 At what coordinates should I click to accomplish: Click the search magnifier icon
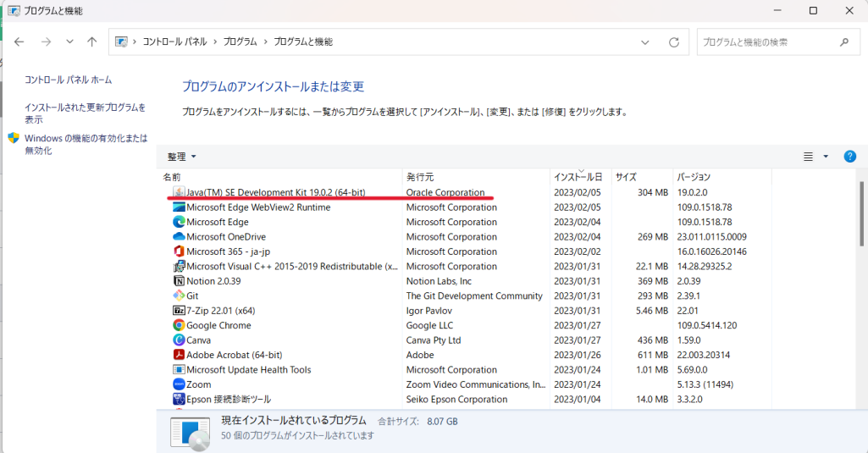(844, 42)
